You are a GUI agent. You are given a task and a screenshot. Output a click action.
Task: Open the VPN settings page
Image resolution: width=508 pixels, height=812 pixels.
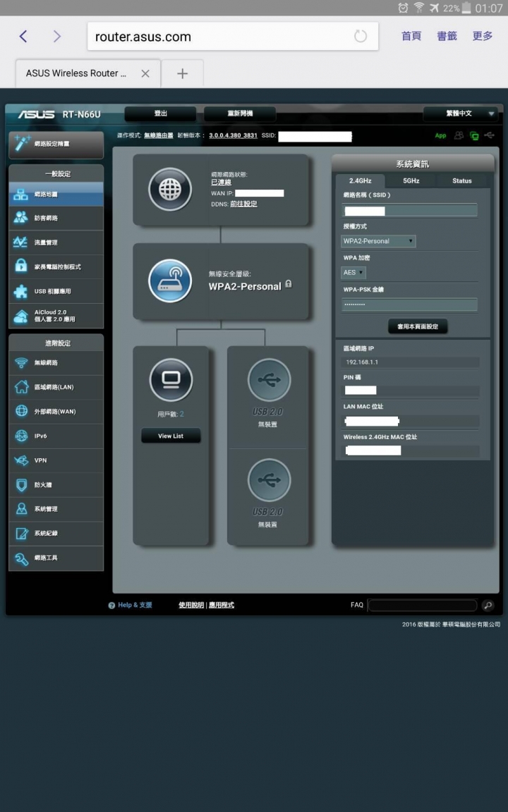point(56,460)
